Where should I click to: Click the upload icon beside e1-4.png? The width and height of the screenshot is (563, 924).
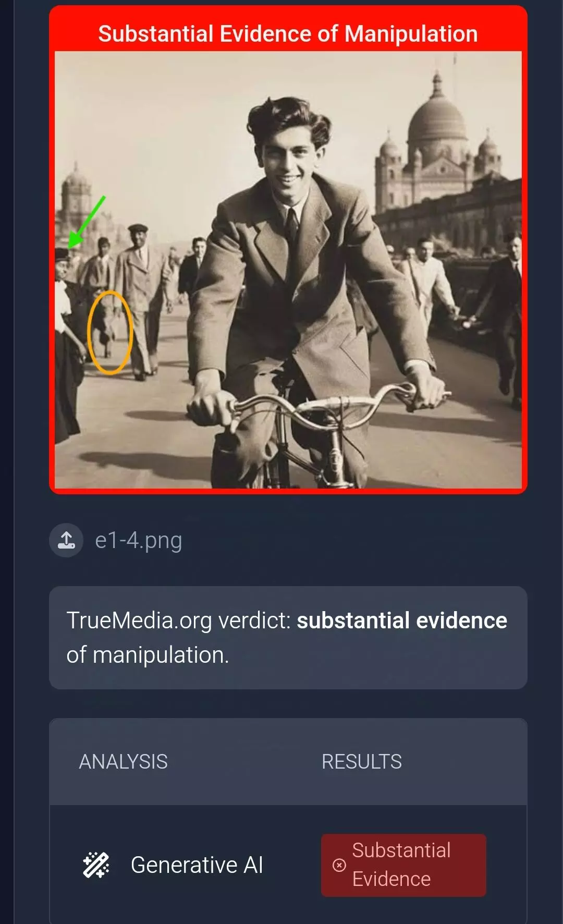[x=66, y=540]
